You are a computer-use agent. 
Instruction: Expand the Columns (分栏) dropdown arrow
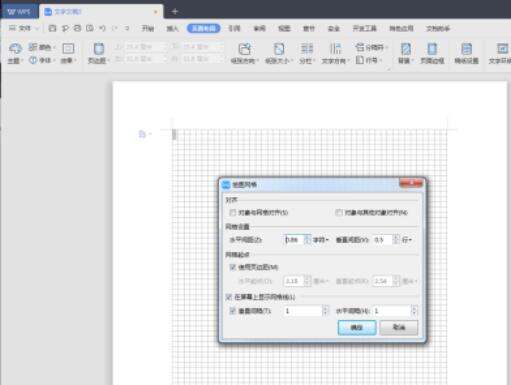[314, 61]
